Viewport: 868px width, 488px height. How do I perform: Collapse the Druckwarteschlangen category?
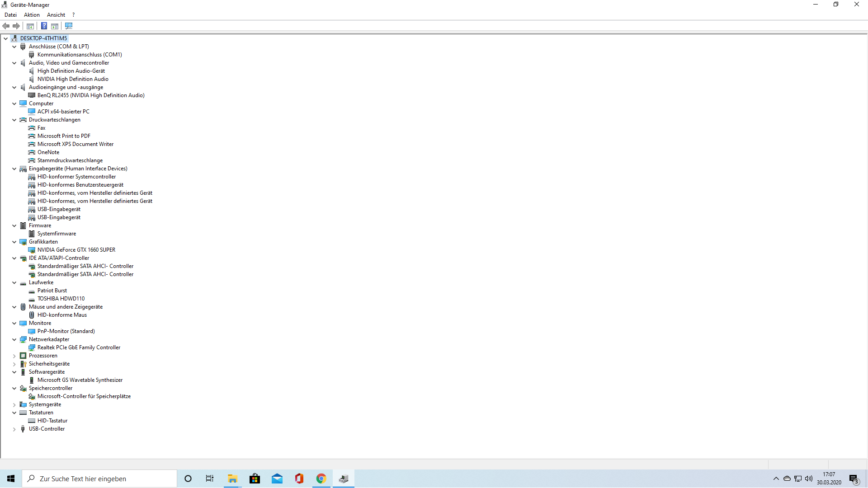point(14,120)
